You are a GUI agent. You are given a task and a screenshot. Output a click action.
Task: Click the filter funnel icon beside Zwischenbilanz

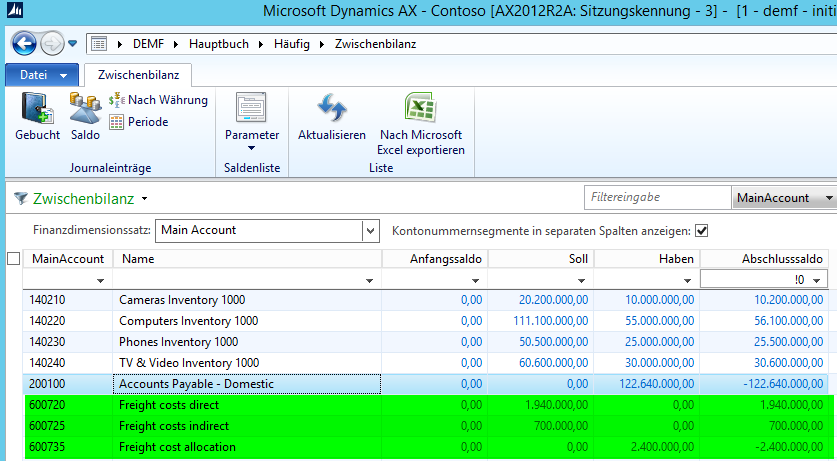(20, 199)
